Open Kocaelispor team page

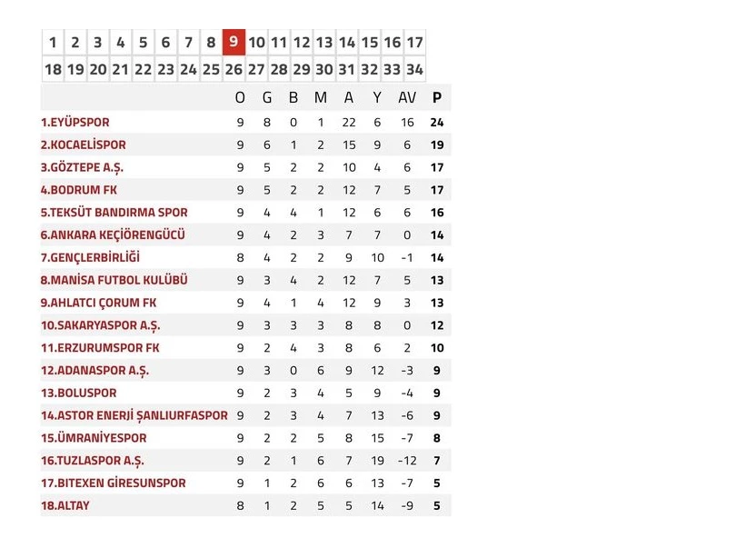tap(84, 144)
